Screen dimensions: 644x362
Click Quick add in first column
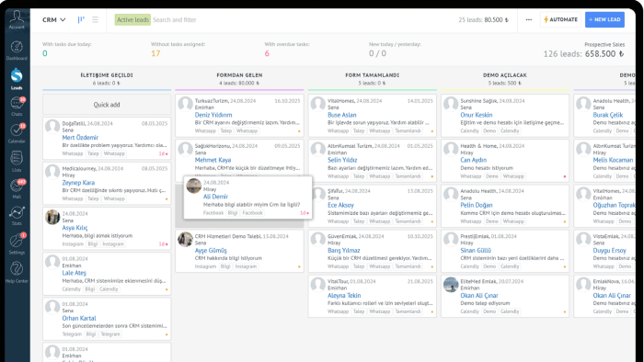(x=107, y=105)
